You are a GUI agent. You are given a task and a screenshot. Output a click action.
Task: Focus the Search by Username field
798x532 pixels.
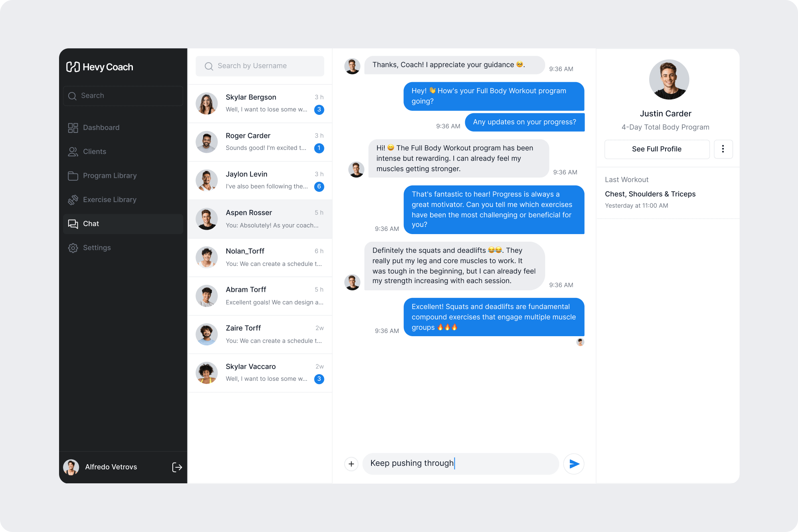point(260,66)
